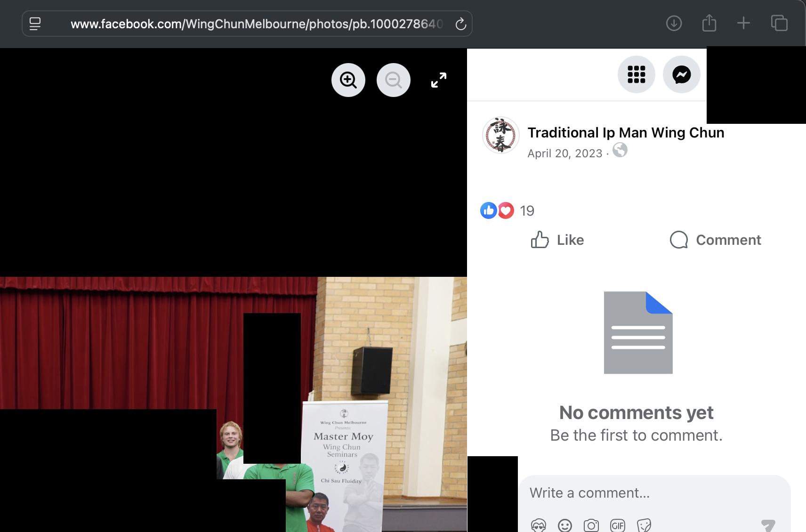Share this page from the browser toolbar

point(709,23)
